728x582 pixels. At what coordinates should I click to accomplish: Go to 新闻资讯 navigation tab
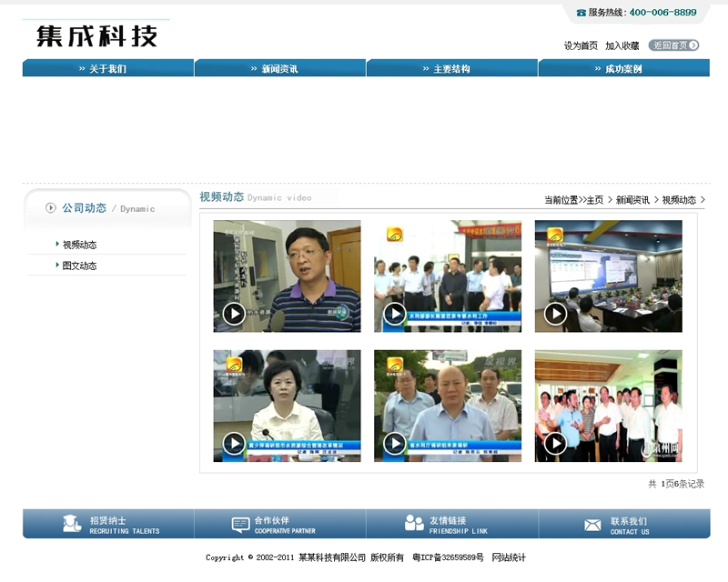tap(279, 69)
